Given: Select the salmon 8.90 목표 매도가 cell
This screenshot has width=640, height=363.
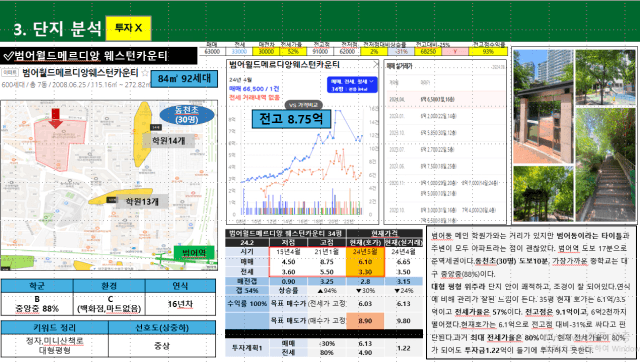Looking at the screenshot, I should pyautogui.click(x=365, y=321).
